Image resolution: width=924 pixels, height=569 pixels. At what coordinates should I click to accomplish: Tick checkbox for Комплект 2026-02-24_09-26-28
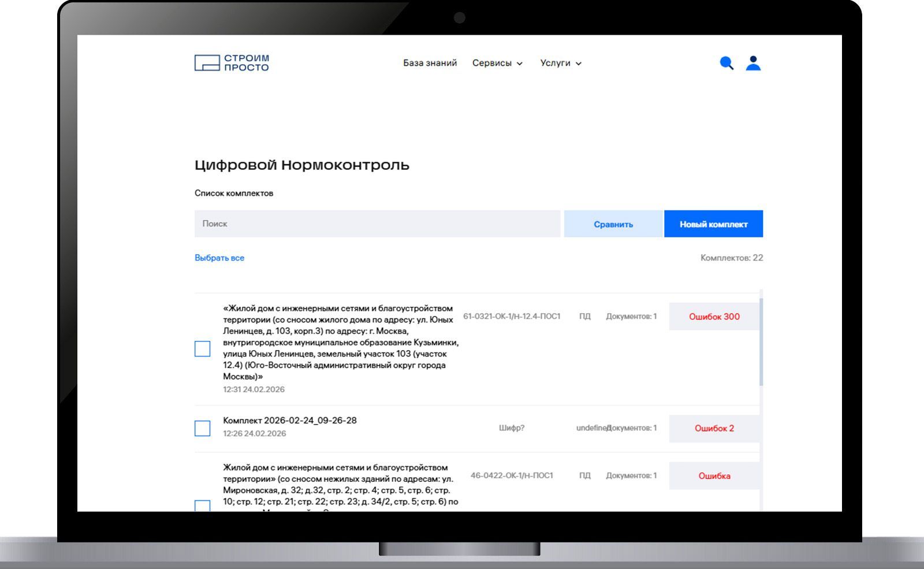(202, 428)
